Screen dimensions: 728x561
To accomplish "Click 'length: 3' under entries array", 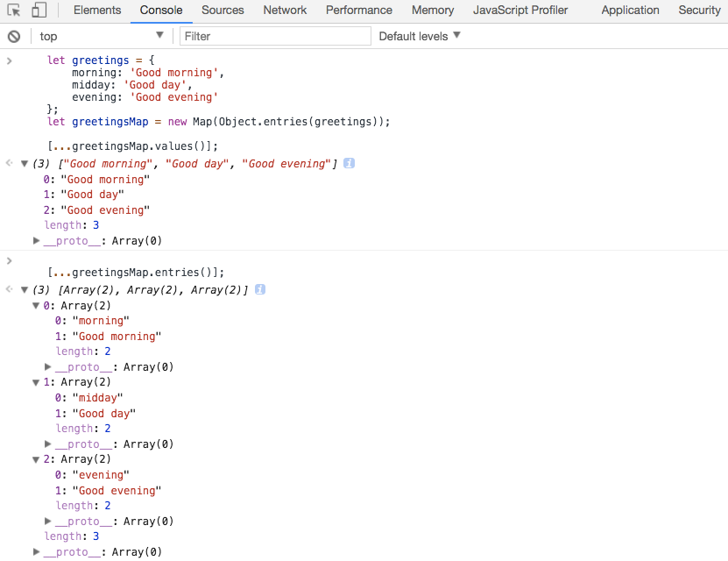I will (x=72, y=536).
